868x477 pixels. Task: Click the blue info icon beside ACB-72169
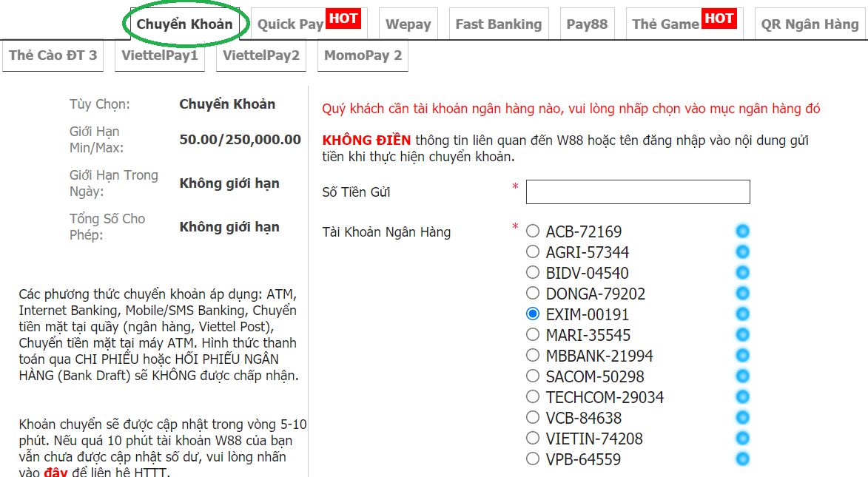point(742,231)
